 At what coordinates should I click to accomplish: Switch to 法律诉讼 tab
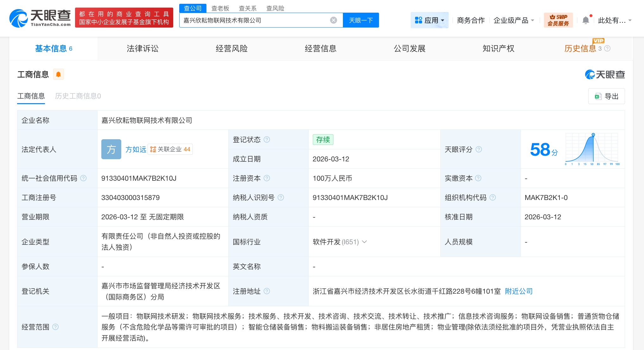[142, 48]
